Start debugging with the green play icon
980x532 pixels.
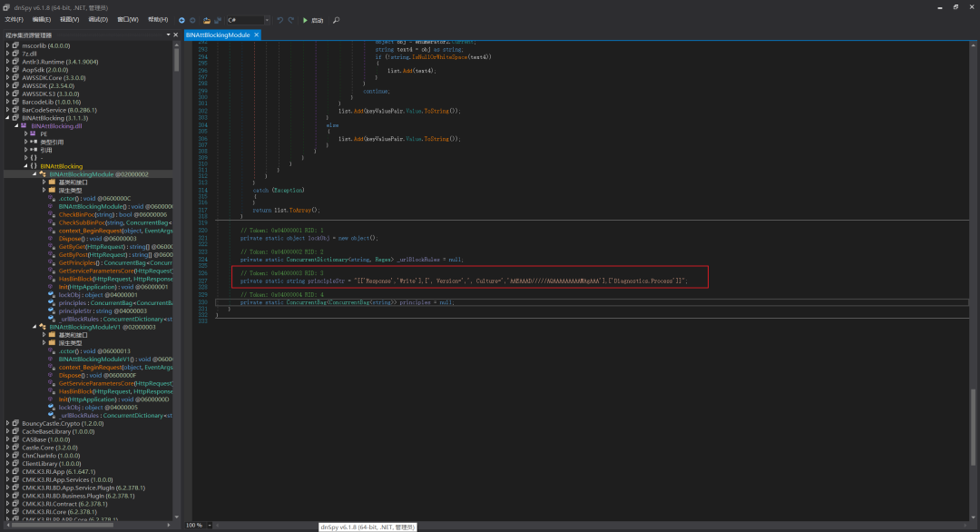click(x=305, y=20)
